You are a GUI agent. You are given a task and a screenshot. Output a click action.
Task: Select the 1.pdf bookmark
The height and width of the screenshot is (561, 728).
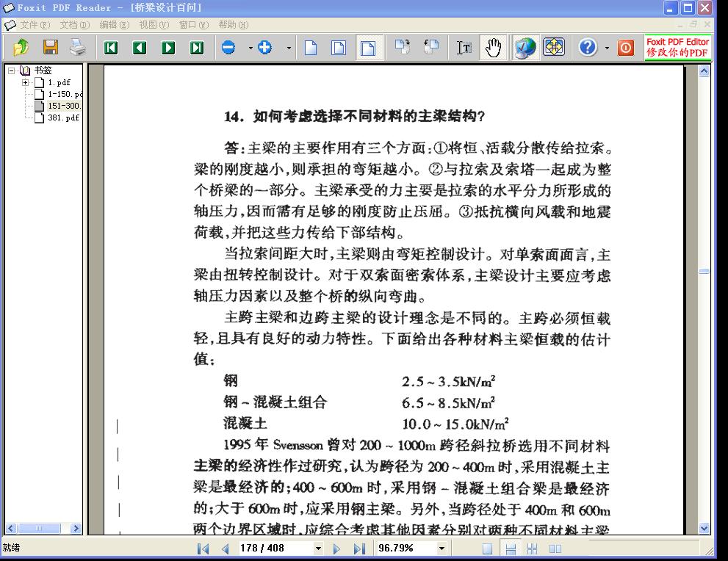click(59, 82)
